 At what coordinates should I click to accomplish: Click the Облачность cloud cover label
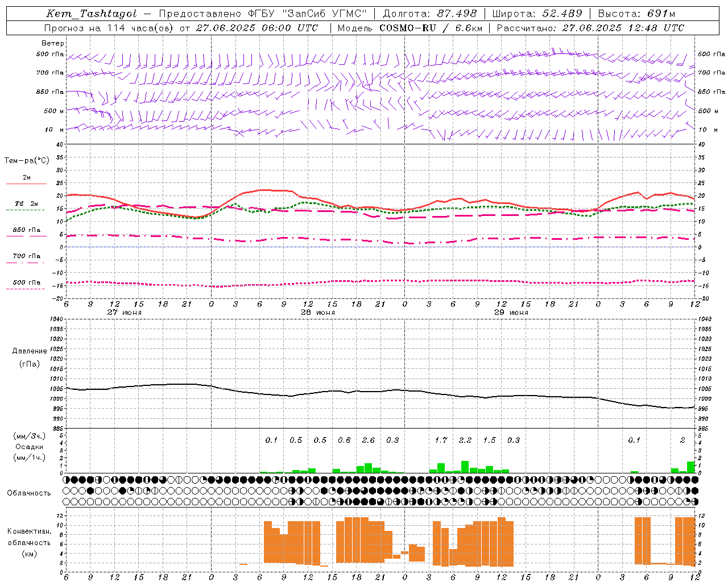29,493
